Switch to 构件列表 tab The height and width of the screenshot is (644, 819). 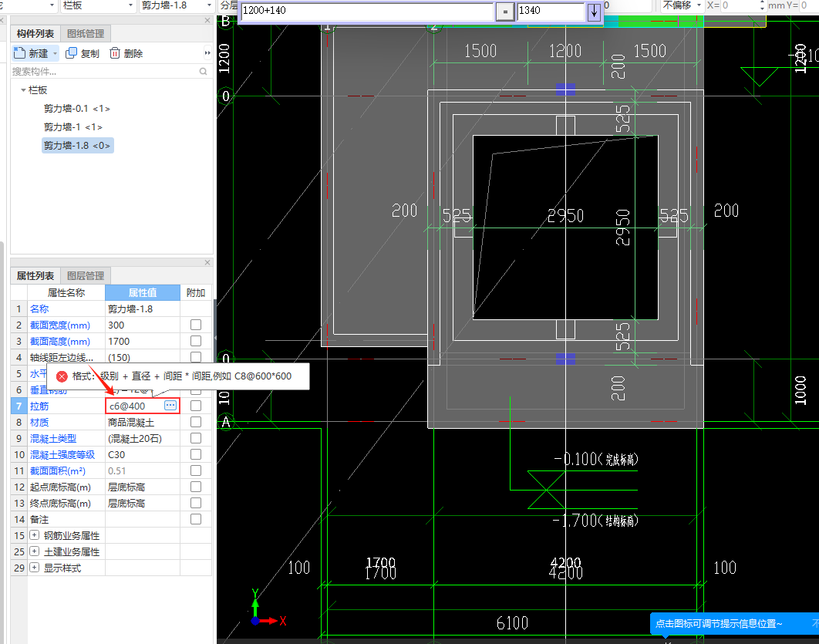[35, 33]
